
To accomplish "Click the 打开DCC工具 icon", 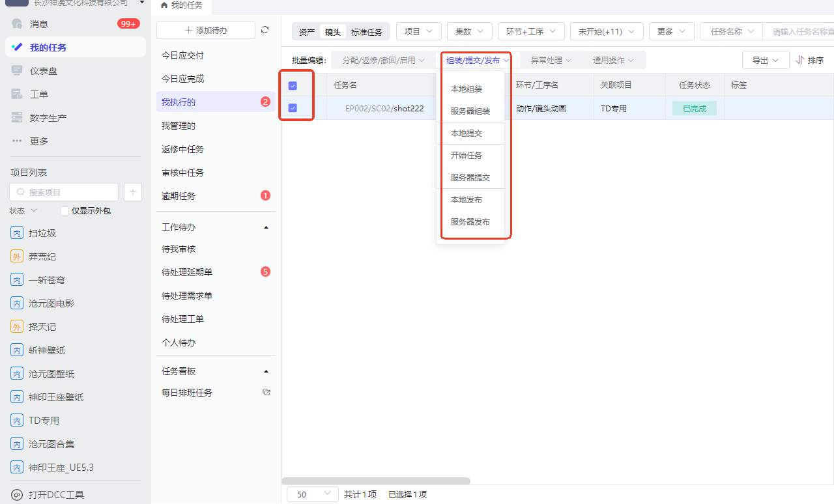I will 17,495.
